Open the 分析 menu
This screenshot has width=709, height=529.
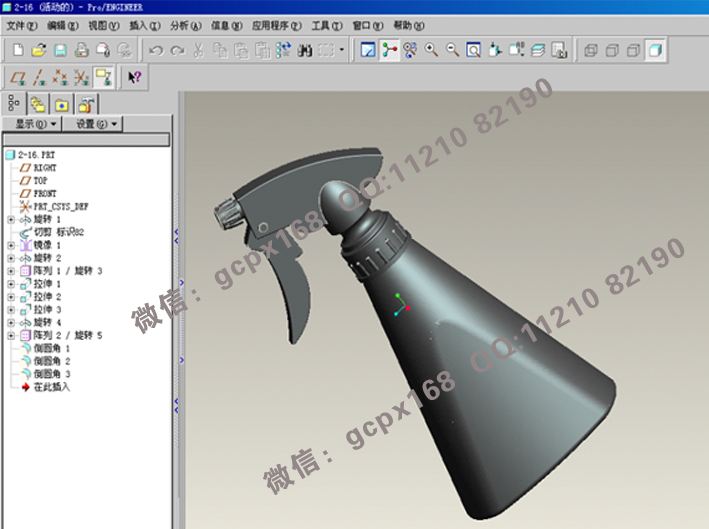(x=179, y=24)
